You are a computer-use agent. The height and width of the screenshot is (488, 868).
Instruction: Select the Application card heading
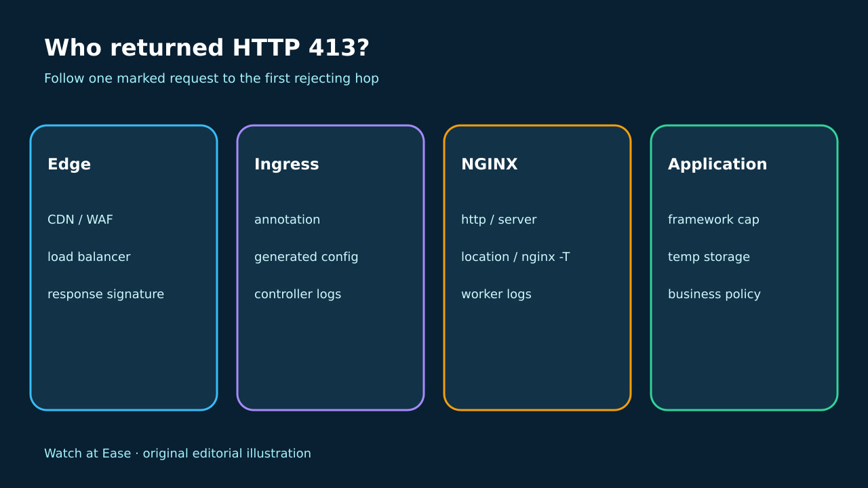pyautogui.click(x=717, y=165)
